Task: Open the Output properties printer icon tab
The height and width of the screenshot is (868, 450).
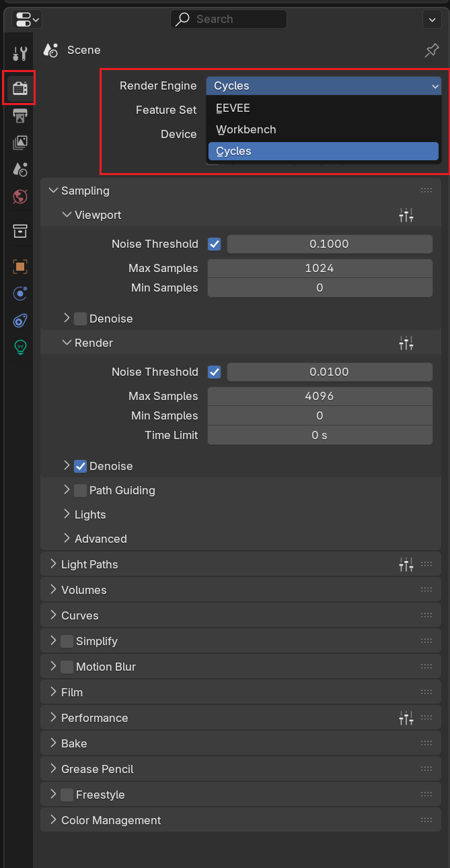Action: (20, 115)
